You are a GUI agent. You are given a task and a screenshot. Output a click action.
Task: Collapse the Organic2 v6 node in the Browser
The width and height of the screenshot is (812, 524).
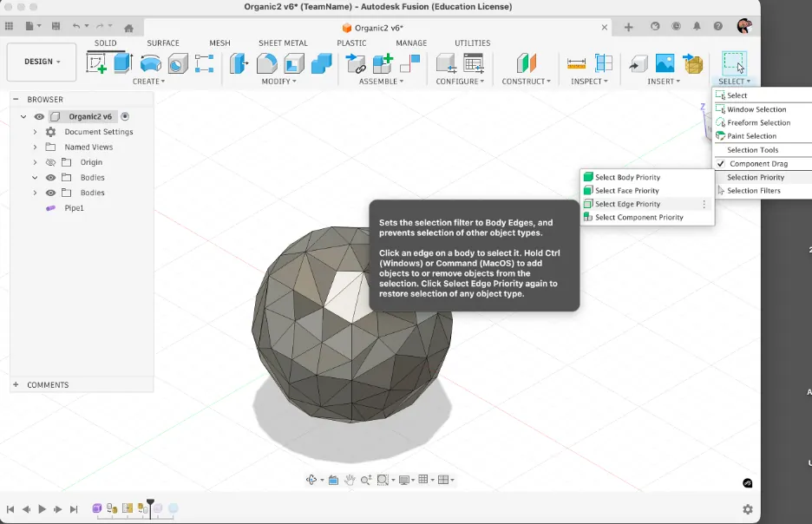pyautogui.click(x=23, y=115)
